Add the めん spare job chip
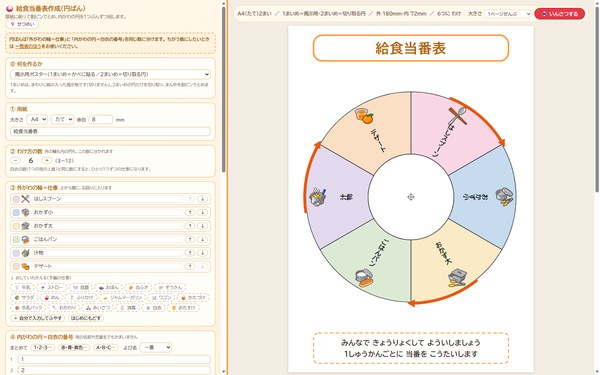The height and width of the screenshot is (375, 600). (x=52, y=298)
